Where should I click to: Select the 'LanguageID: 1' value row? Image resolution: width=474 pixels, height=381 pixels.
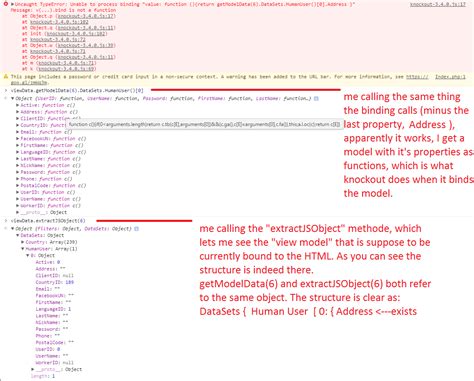[x=53, y=309]
